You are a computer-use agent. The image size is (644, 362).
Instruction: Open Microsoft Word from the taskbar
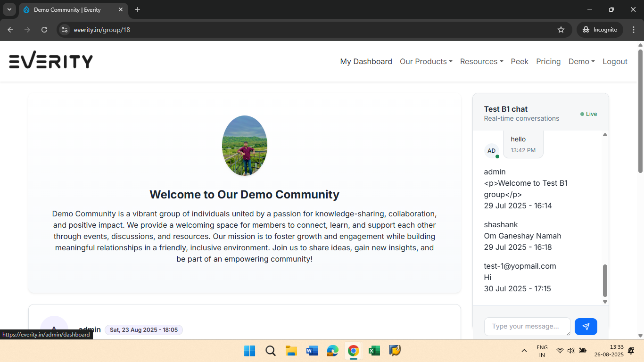pyautogui.click(x=312, y=351)
